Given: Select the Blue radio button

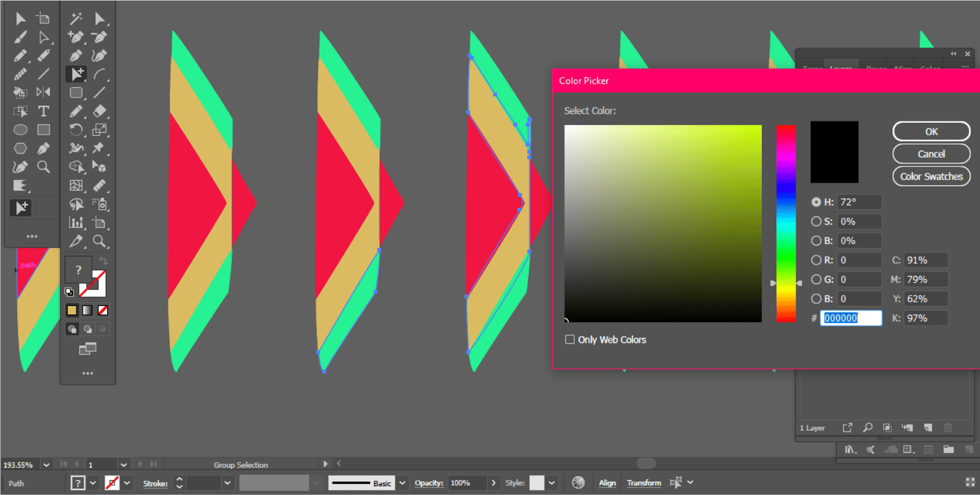Looking at the screenshot, I should tap(816, 299).
